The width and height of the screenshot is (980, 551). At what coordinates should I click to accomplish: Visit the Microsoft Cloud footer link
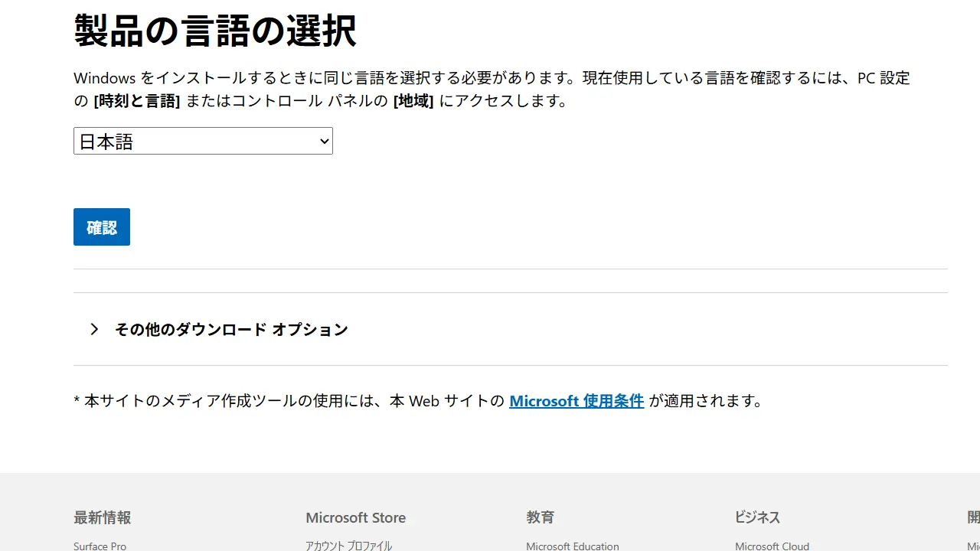772,546
